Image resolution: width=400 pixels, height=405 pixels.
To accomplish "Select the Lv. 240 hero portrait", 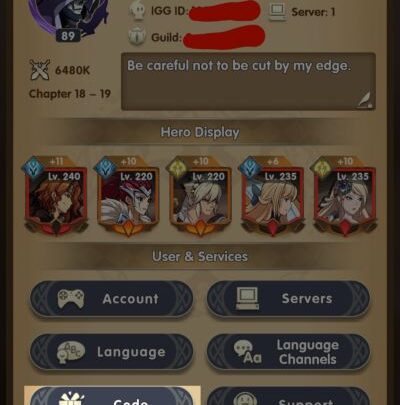I will point(56,196).
